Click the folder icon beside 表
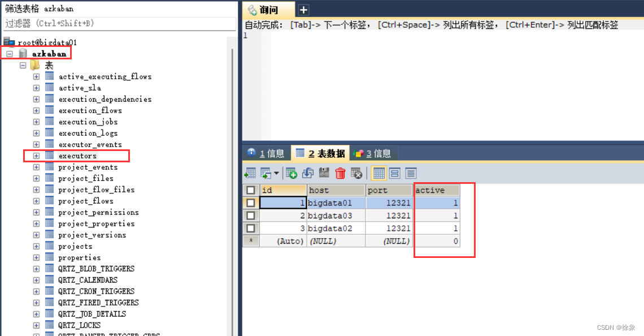 (x=35, y=65)
